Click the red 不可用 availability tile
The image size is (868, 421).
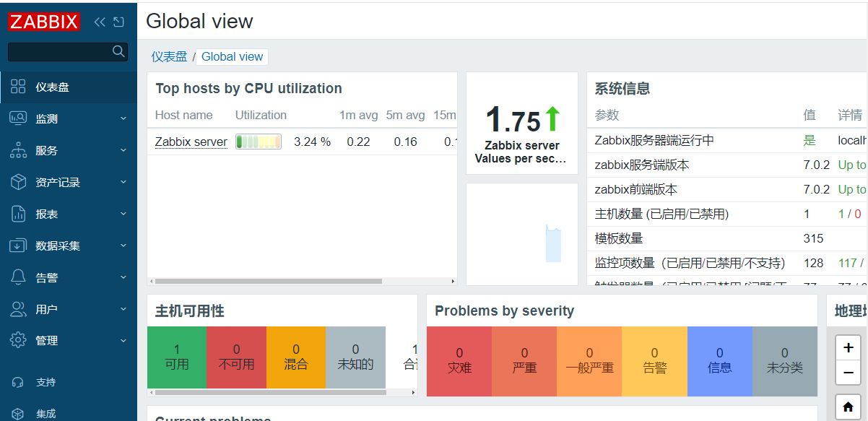pyautogui.click(x=236, y=357)
